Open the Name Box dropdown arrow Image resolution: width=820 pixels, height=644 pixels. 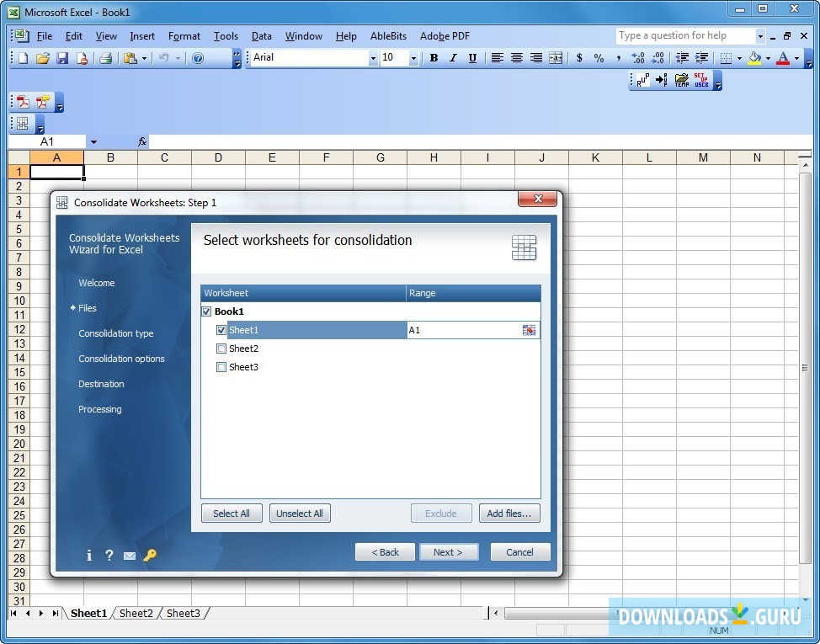[x=93, y=141]
